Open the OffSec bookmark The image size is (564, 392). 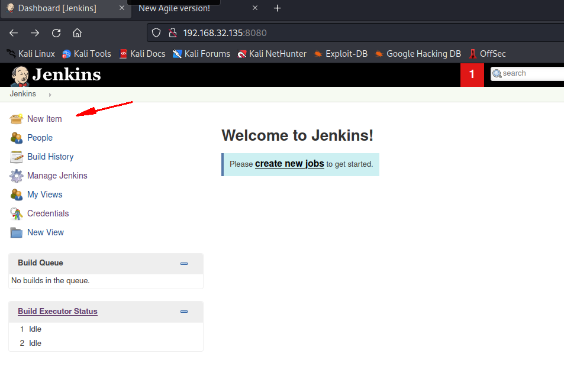click(488, 54)
